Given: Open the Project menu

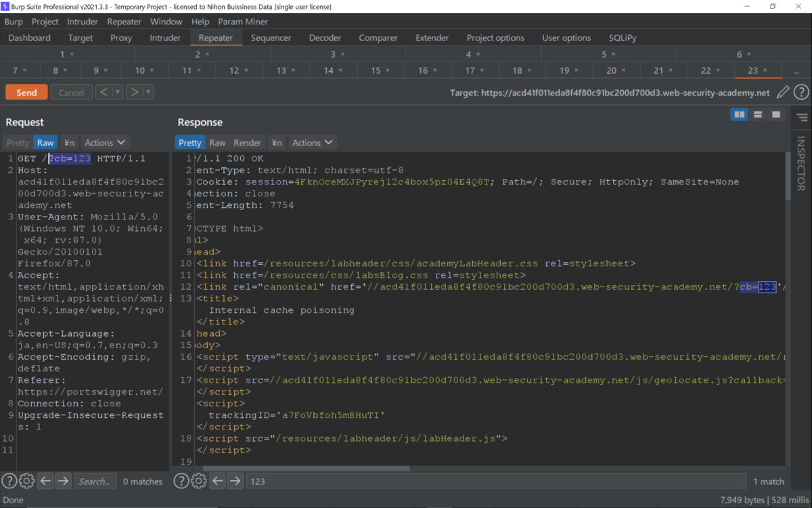Looking at the screenshot, I should [45, 22].
